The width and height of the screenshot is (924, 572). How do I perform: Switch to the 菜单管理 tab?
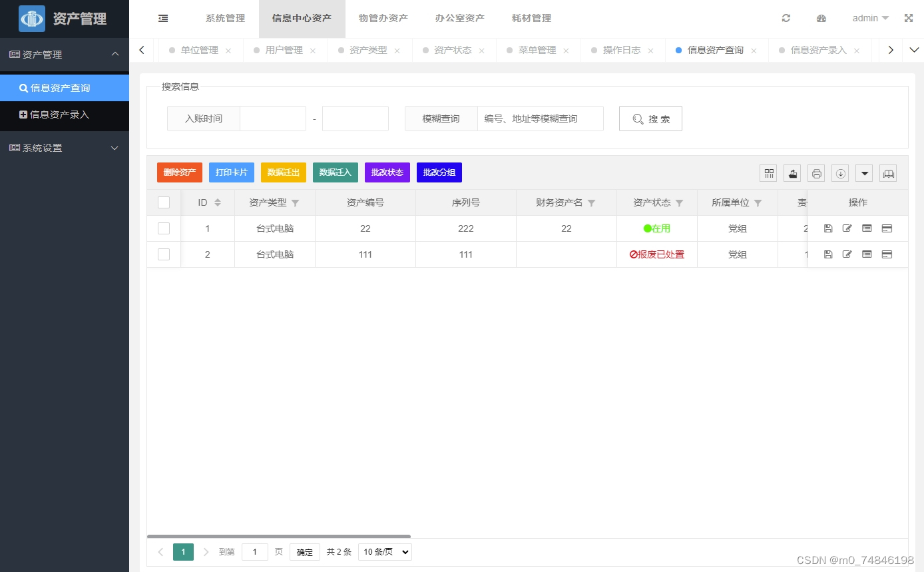tap(537, 50)
